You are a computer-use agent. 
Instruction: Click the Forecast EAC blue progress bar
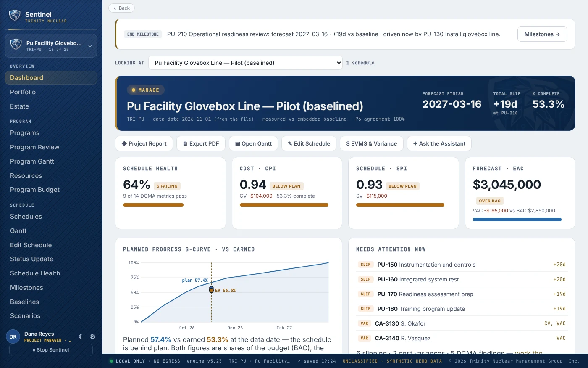click(x=517, y=220)
